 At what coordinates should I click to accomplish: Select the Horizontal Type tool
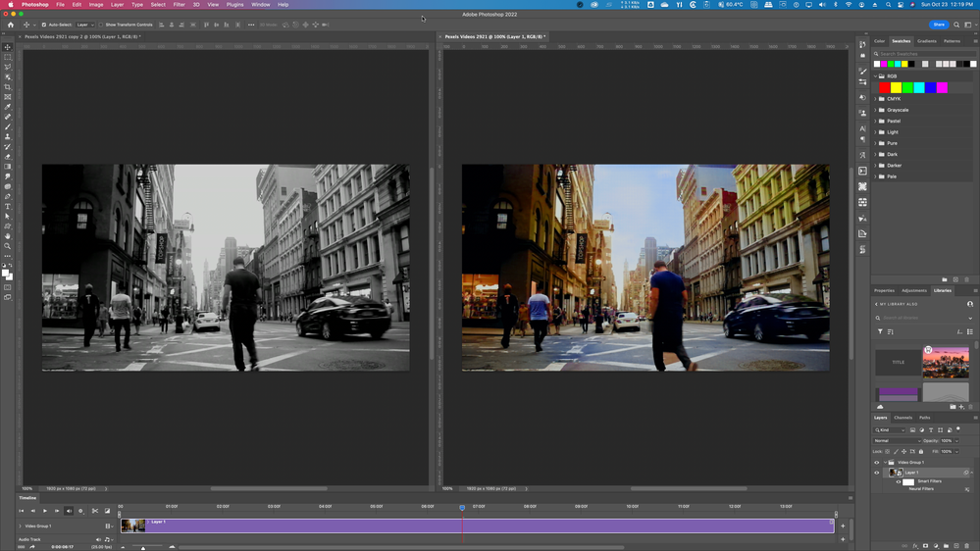[8, 207]
